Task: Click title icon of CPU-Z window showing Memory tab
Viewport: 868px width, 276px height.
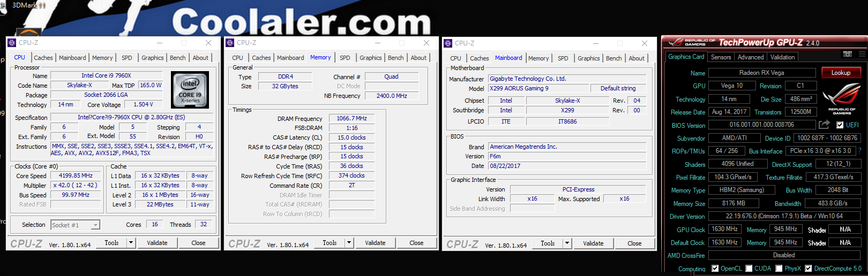Action: pos(230,43)
